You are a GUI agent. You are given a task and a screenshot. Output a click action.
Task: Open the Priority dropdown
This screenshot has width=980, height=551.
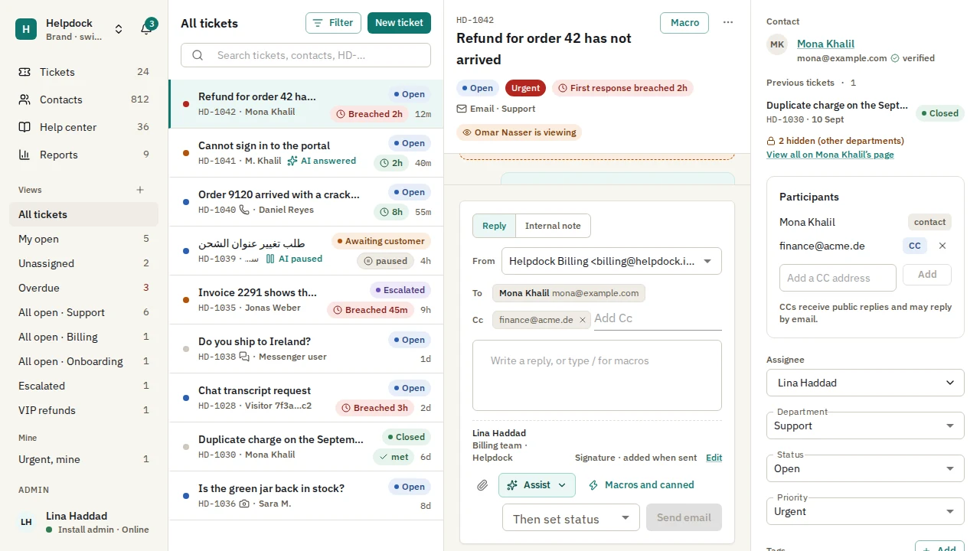(865, 511)
